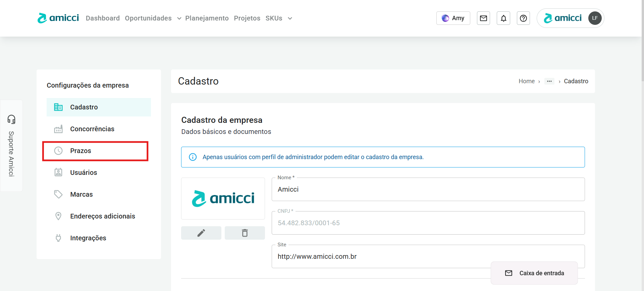This screenshot has height=291, width=644.
Task: Click the mail envelope icon in header
Action: pyautogui.click(x=483, y=18)
